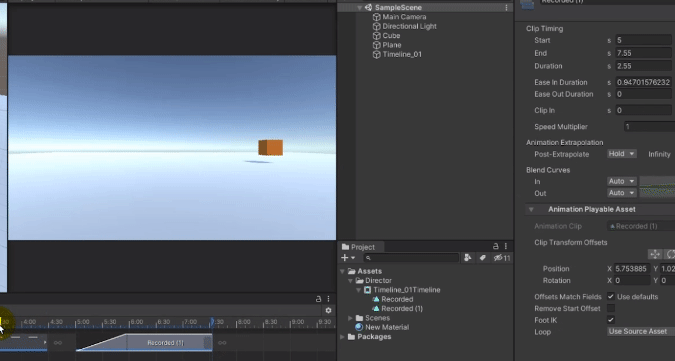The image size is (675, 361).
Task: Click the Position X value field
Action: [632, 268]
